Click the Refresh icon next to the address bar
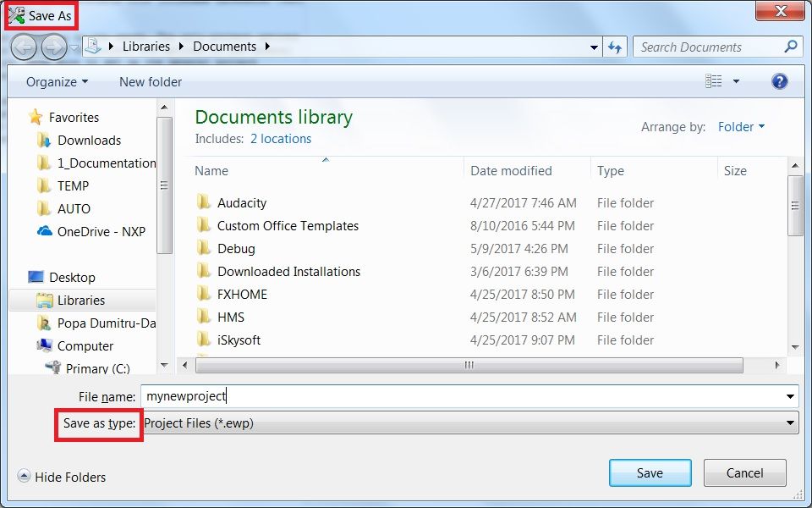812x508 pixels. (615, 47)
